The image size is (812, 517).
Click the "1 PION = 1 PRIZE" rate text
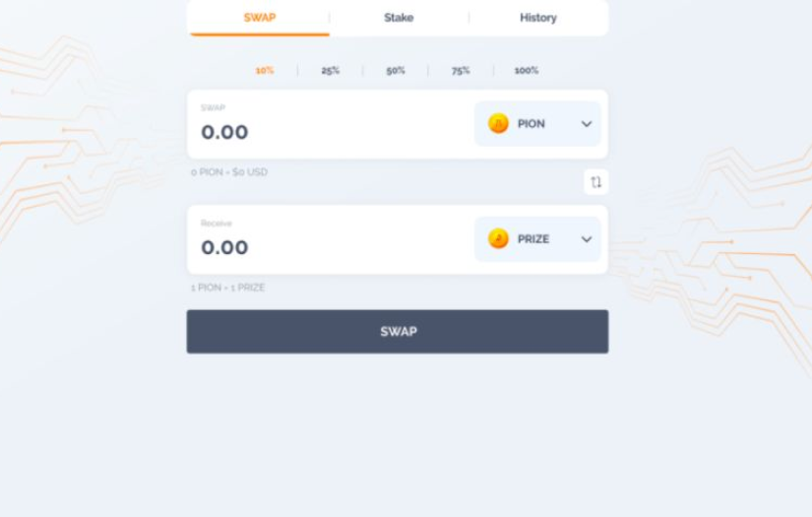(228, 288)
